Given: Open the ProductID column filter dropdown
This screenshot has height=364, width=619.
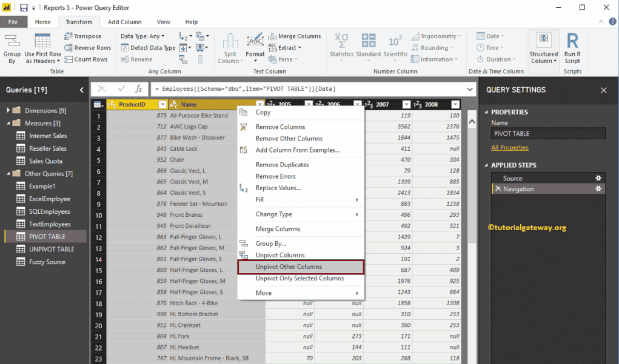Looking at the screenshot, I should pos(162,104).
